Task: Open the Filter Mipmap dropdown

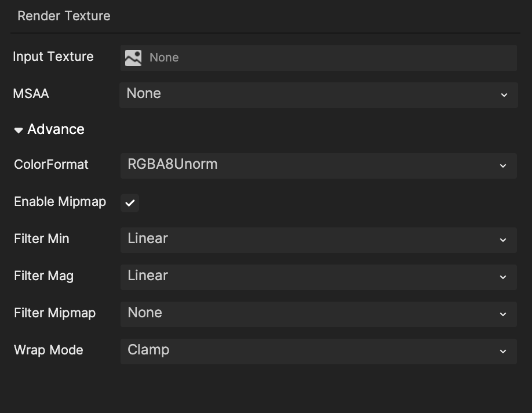Action: coord(318,313)
